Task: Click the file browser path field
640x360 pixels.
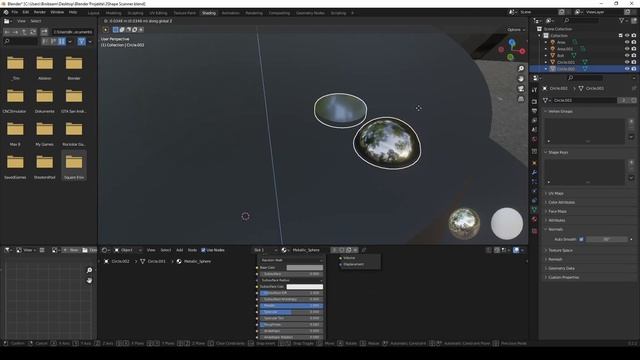Action: [73, 32]
